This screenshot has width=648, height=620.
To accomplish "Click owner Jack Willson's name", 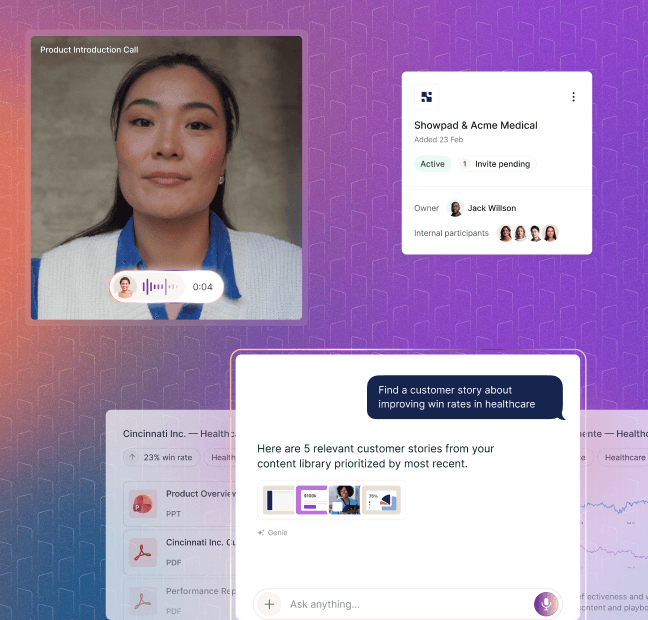I will 492,208.
